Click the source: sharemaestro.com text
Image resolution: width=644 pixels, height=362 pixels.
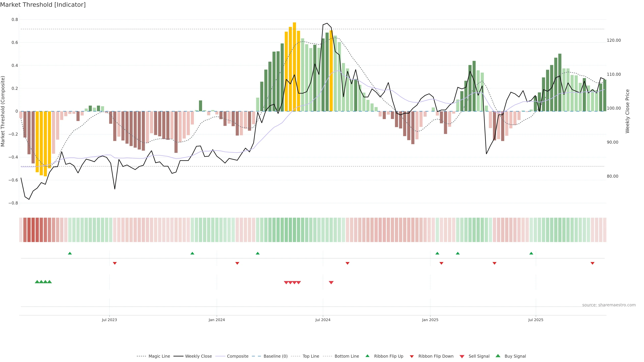click(x=609, y=305)
